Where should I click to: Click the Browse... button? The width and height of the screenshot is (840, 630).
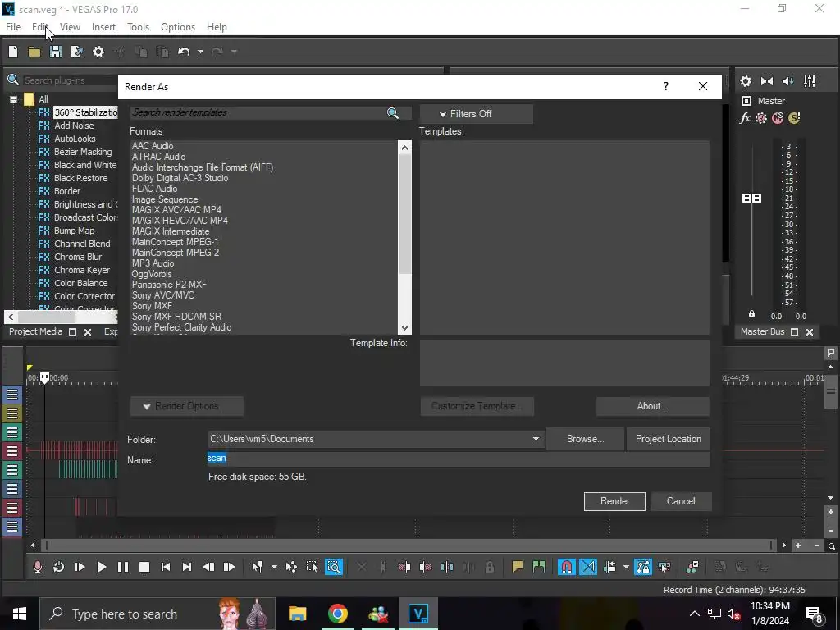[585, 439]
